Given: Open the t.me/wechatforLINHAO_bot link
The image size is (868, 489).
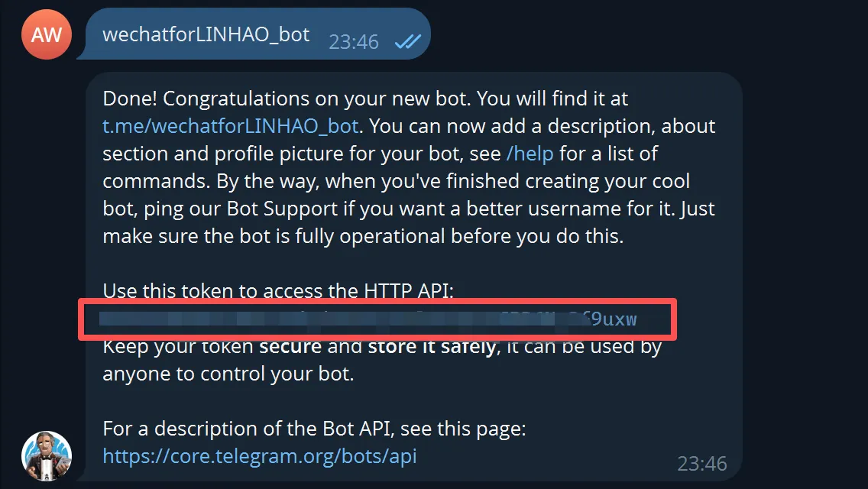Looking at the screenshot, I should 231,126.
